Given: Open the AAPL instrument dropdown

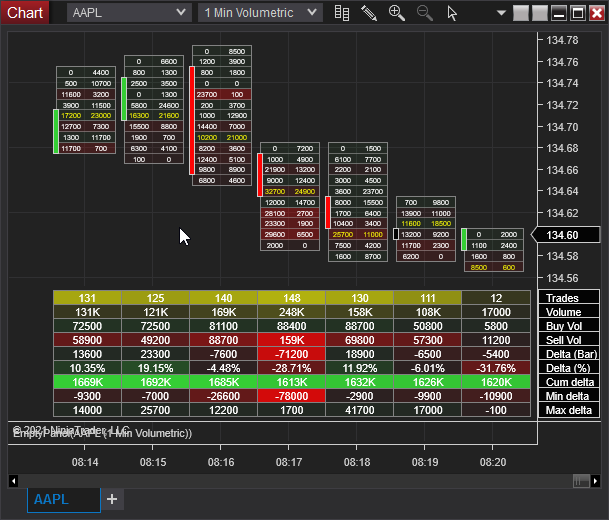Looking at the screenshot, I should pos(129,13).
